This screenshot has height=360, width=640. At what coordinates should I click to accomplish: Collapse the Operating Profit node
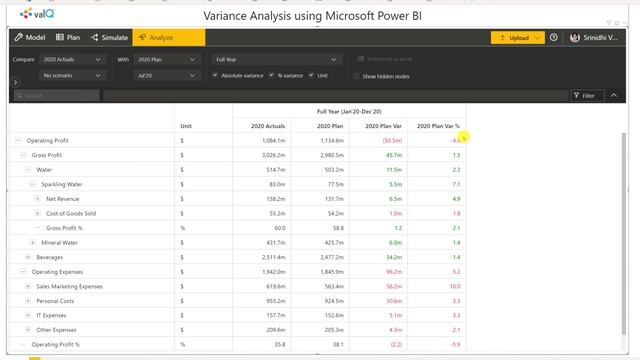coord(18,140)
